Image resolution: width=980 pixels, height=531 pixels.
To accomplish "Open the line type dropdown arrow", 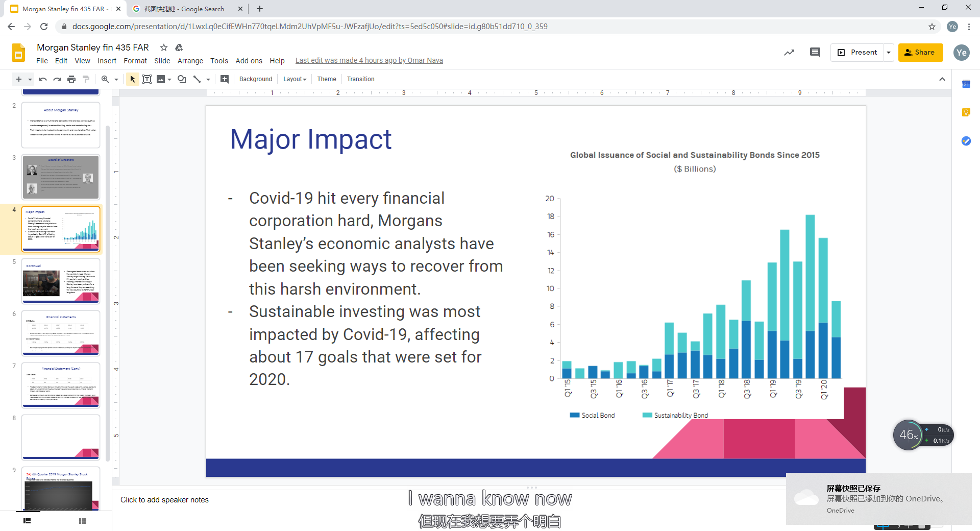I will 208,79.
